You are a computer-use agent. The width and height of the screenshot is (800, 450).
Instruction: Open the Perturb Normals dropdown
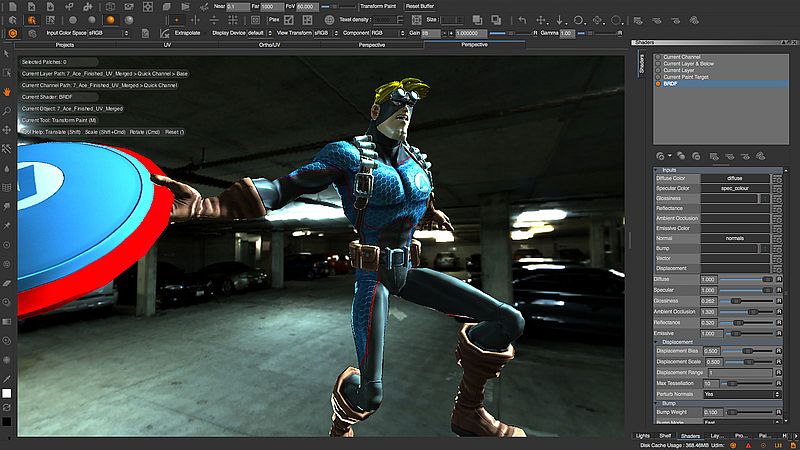(x=741, y=394)
